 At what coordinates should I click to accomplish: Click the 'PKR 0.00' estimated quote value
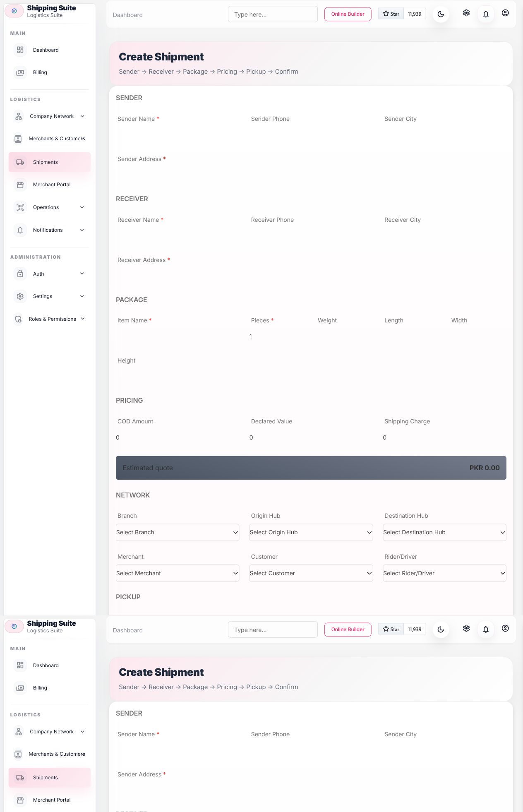click(485, 468)
